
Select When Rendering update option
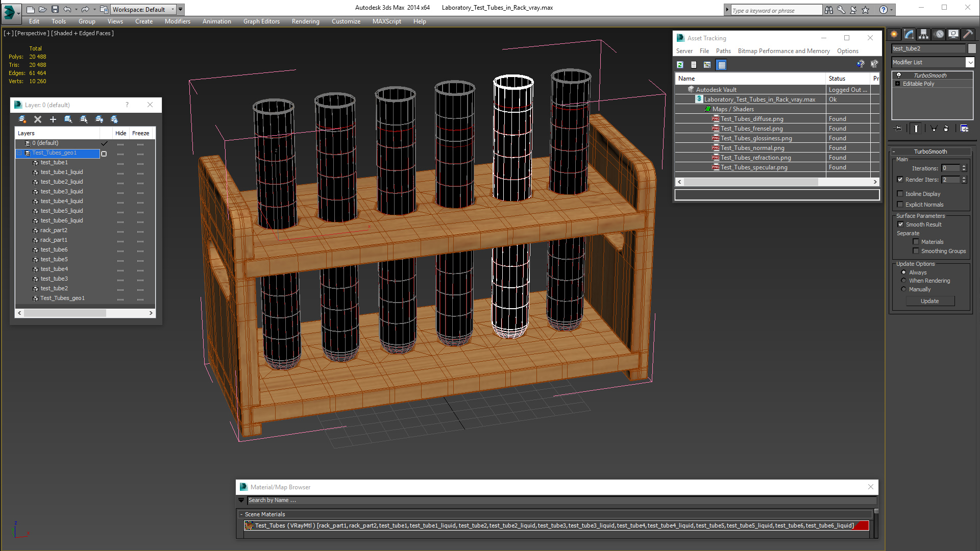(903, 281)
